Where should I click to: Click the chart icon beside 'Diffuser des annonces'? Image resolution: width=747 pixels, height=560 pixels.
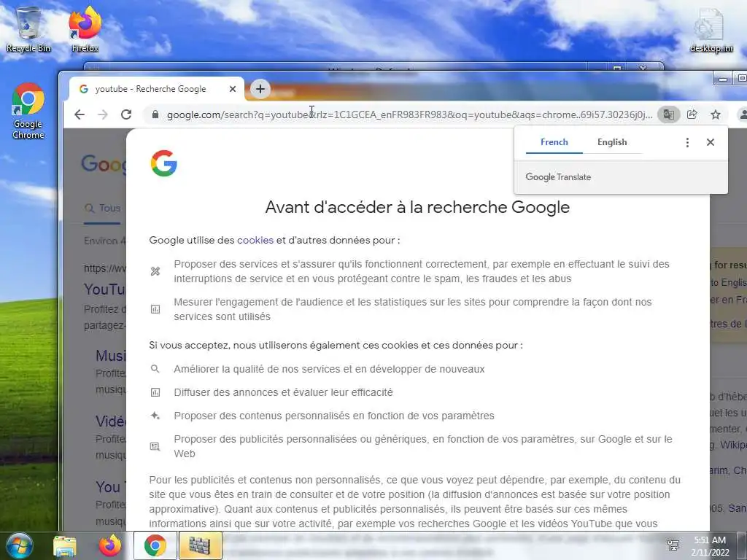[155, 392]
